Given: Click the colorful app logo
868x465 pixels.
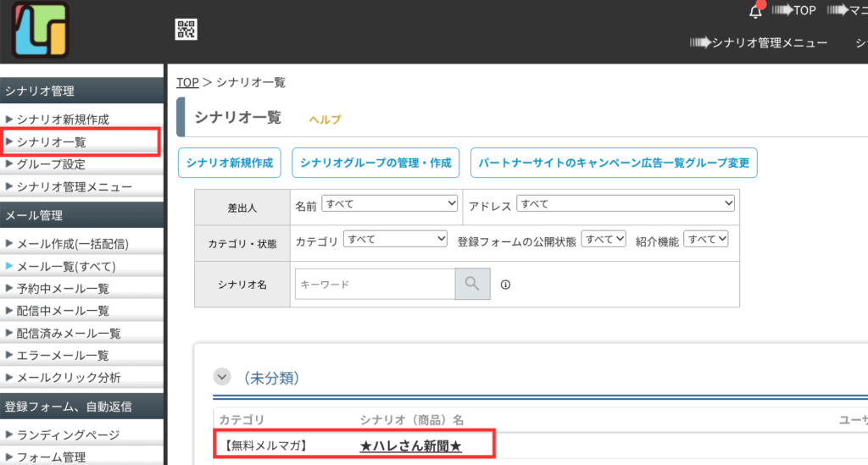Looking at the screenshot, I should pos(41,30).
